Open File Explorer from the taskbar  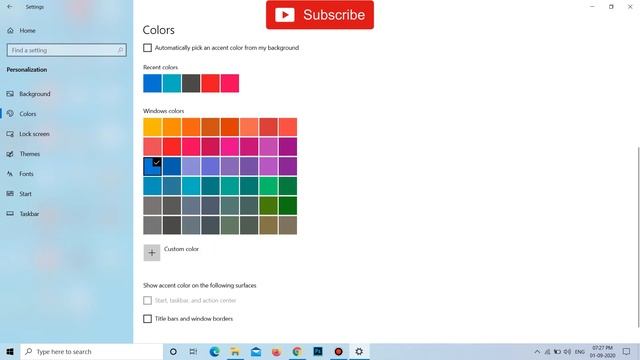pos(235,351)
